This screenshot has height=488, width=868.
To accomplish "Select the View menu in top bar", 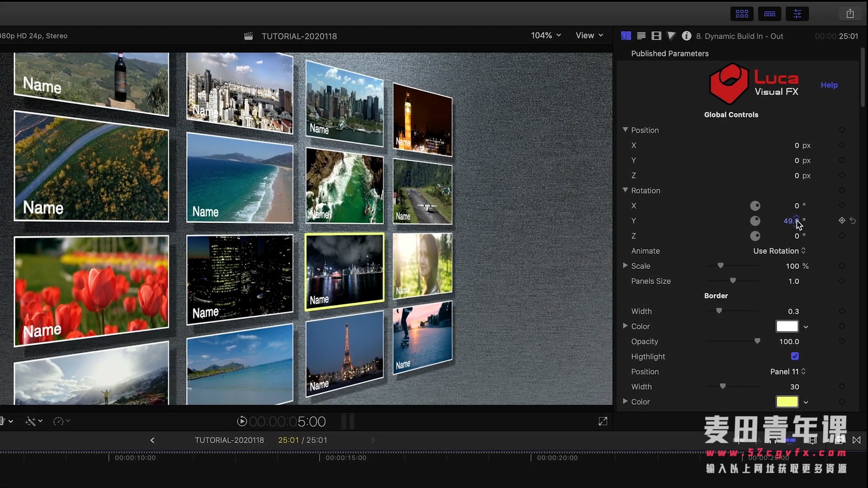I will [x=589, y=35].
